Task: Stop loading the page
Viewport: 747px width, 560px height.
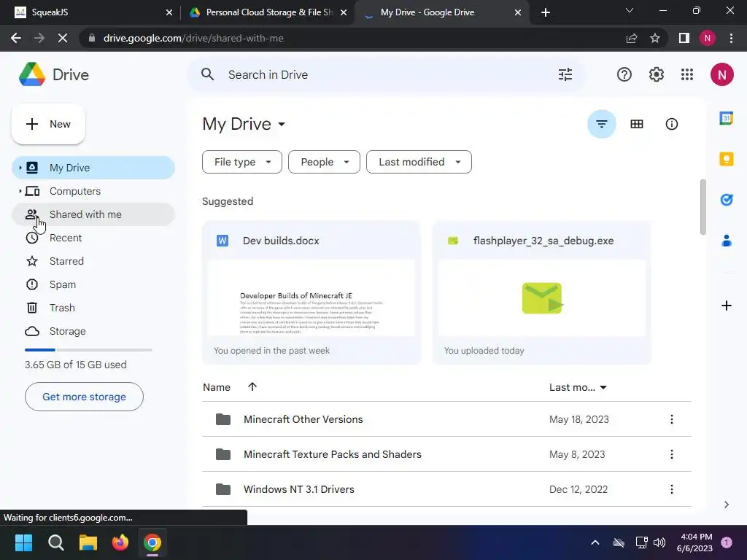Action: [63, 38]
